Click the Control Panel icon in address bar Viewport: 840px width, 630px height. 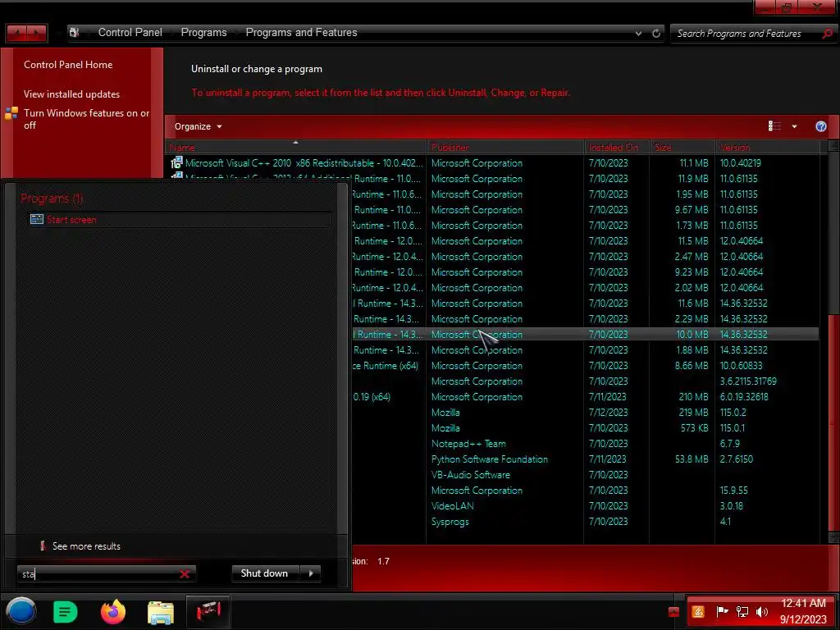click(x=75, y=33)
